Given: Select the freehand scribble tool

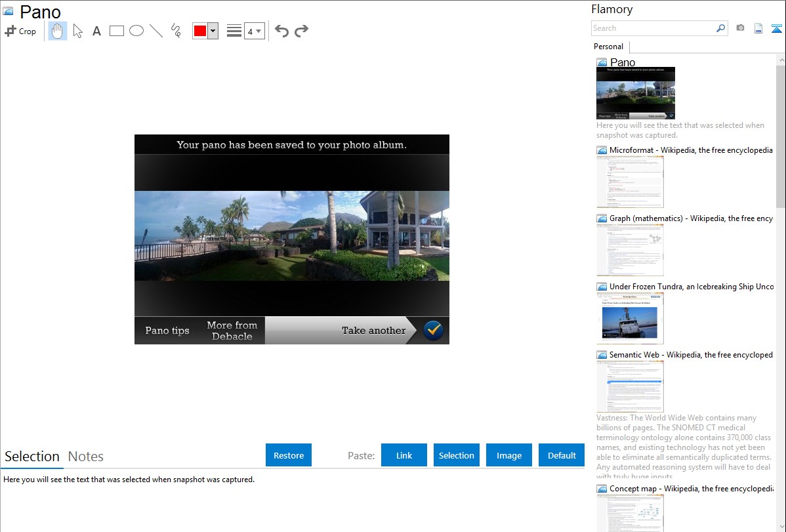Looking at the screenshot, I should (x=176, y=31).
